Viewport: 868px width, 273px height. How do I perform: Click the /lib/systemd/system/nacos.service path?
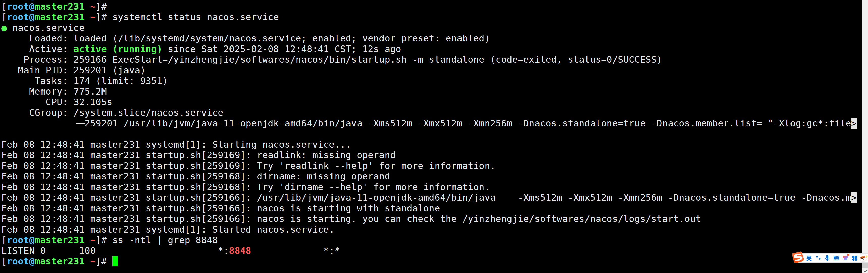pos(210,38)
